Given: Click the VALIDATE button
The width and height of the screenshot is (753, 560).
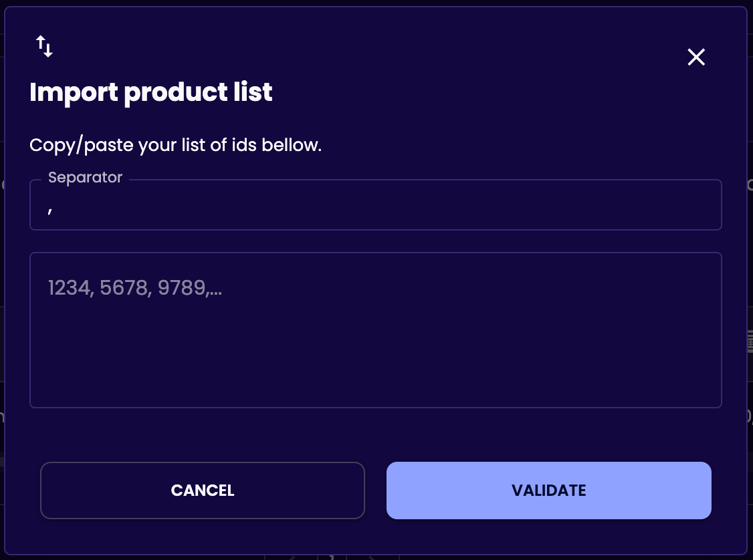Looking at the screenshot, I should click(x=548, y=491).
